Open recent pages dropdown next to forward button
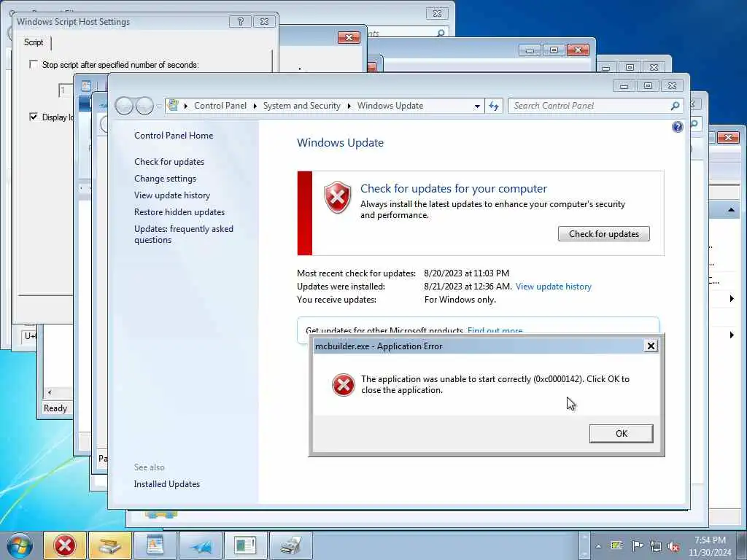Screen dimensions: 747x560 pos(158,106)
